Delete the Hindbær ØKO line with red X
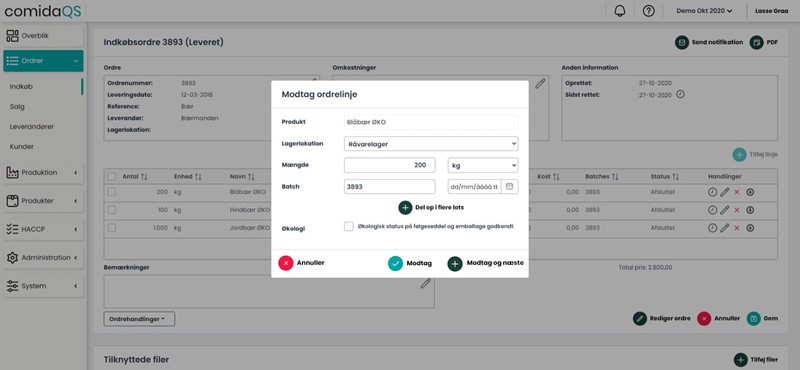The width and height of the screenshot is (800, 370). (x=737, y=210)
